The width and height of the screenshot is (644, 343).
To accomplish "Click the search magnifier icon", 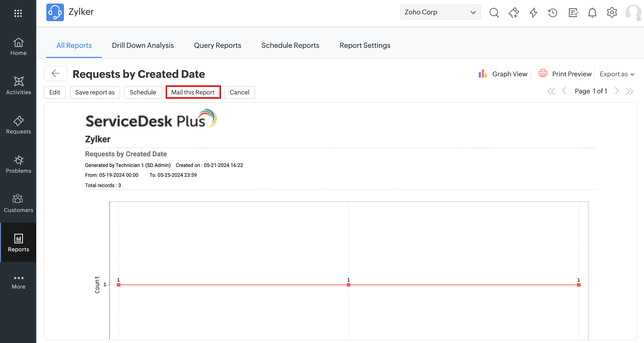I will (494, 12).
